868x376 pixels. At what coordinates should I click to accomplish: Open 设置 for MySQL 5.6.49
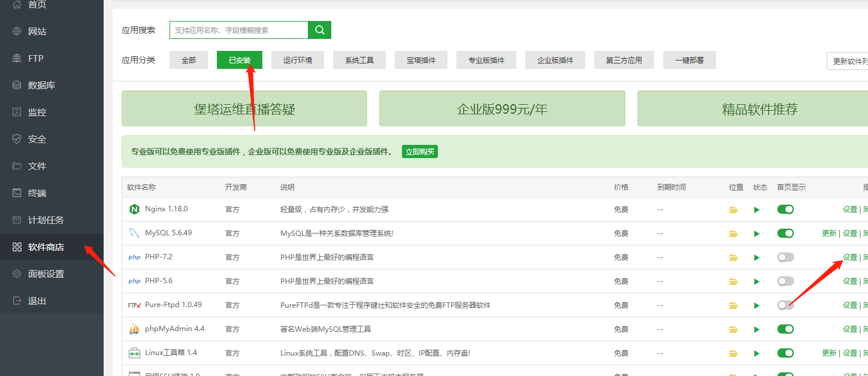pos(850,234)
